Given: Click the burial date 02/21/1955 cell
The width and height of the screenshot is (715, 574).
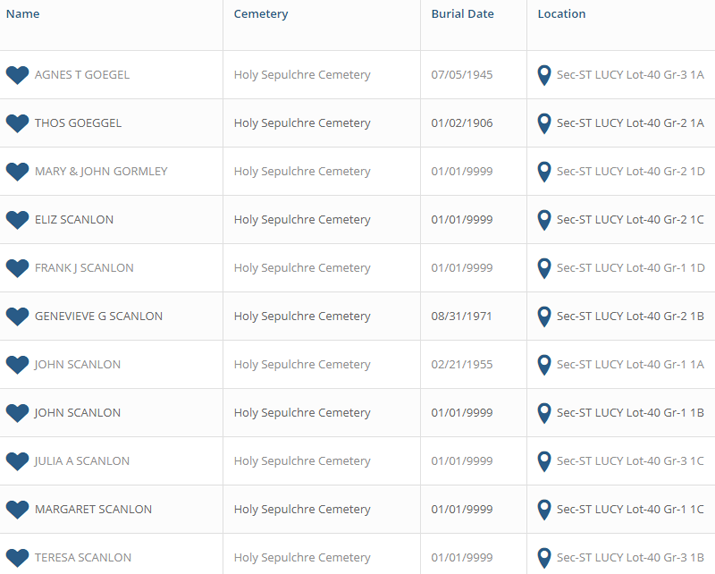Looking at the screenshot, I should [462, 365].
